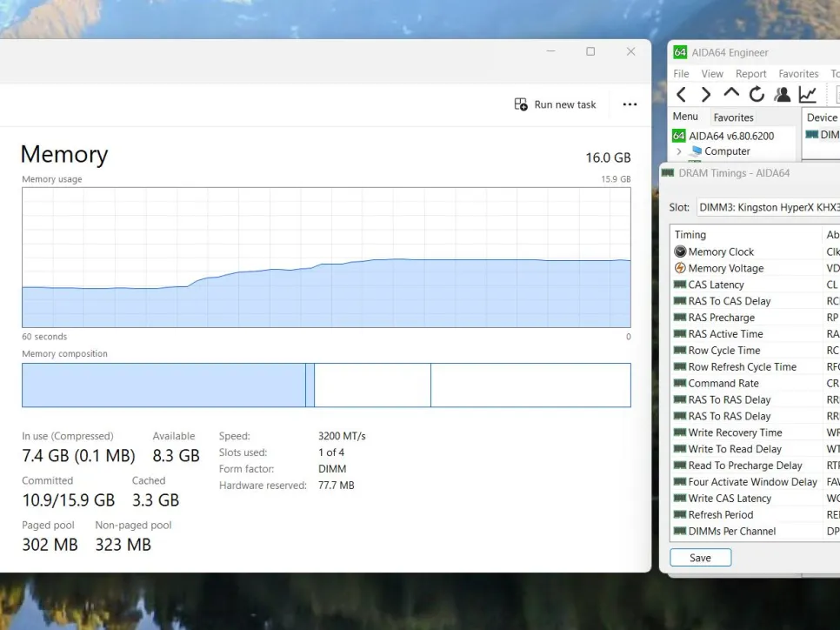
Task: Expand the Computer tree node
Action: point(679,151)
